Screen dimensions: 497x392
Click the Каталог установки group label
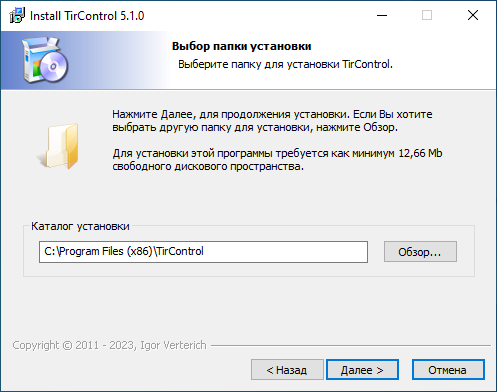pos(80,226)
